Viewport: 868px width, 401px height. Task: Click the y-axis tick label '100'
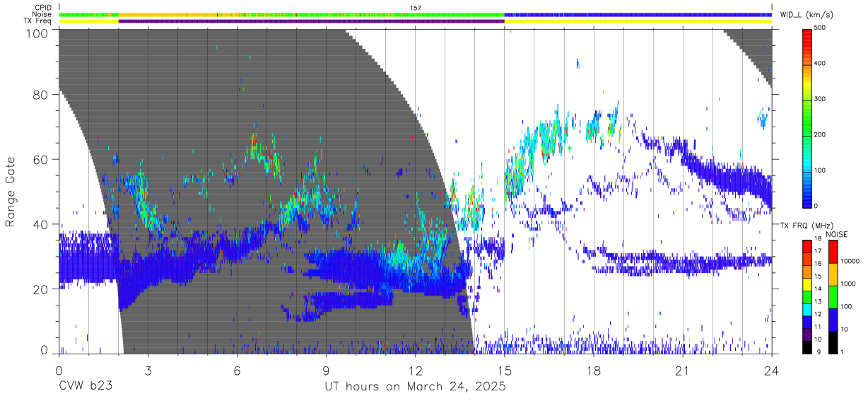tap(38, 33)
